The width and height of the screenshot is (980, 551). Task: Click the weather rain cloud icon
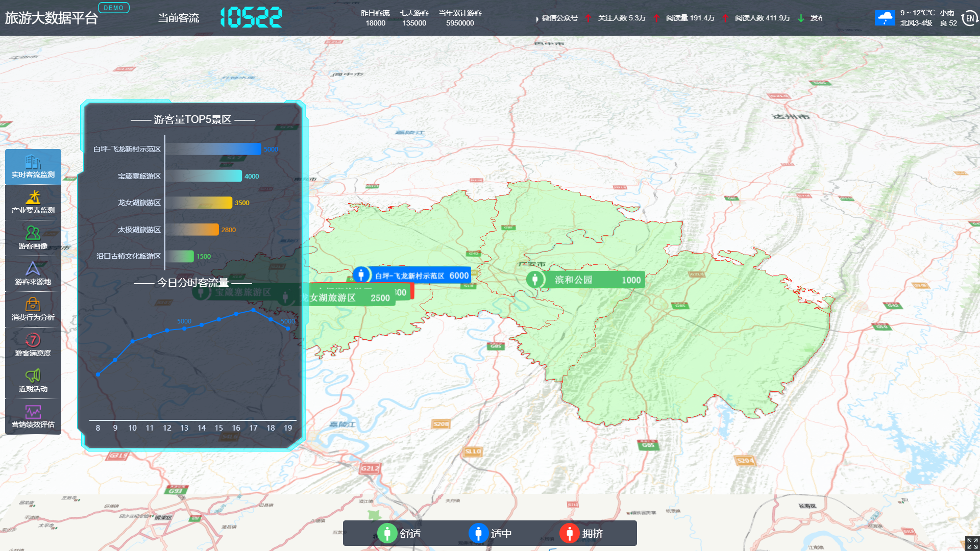click(885, 18)
